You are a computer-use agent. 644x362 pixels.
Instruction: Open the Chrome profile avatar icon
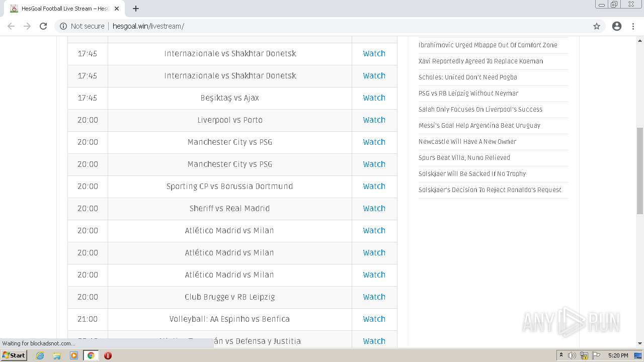(617, 26)
